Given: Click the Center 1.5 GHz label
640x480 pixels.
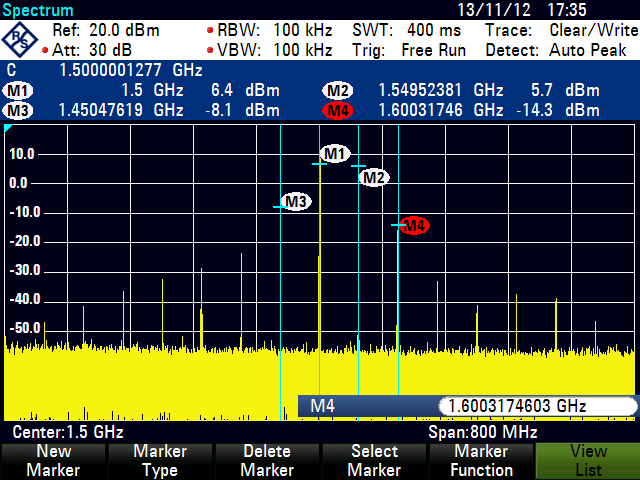Looking at the screenshot, I should coord(68,432).
